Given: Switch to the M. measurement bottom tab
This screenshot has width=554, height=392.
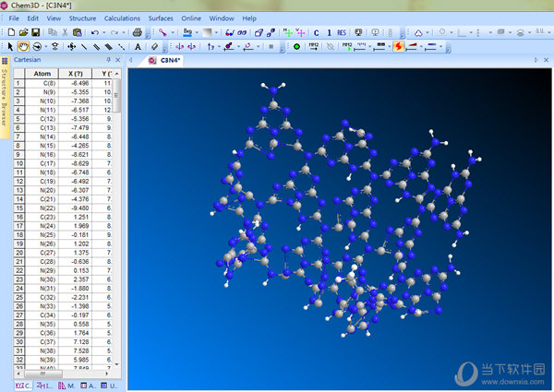Looking at the screenshot, I should pos(66,386).
